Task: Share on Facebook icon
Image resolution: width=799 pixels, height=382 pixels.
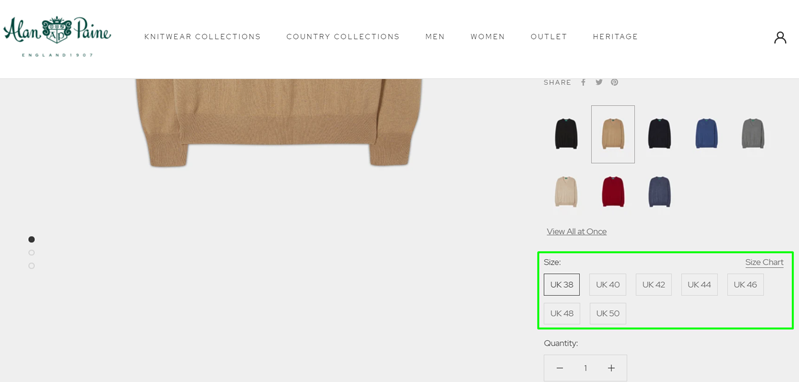Action: [x=583, y=82]
